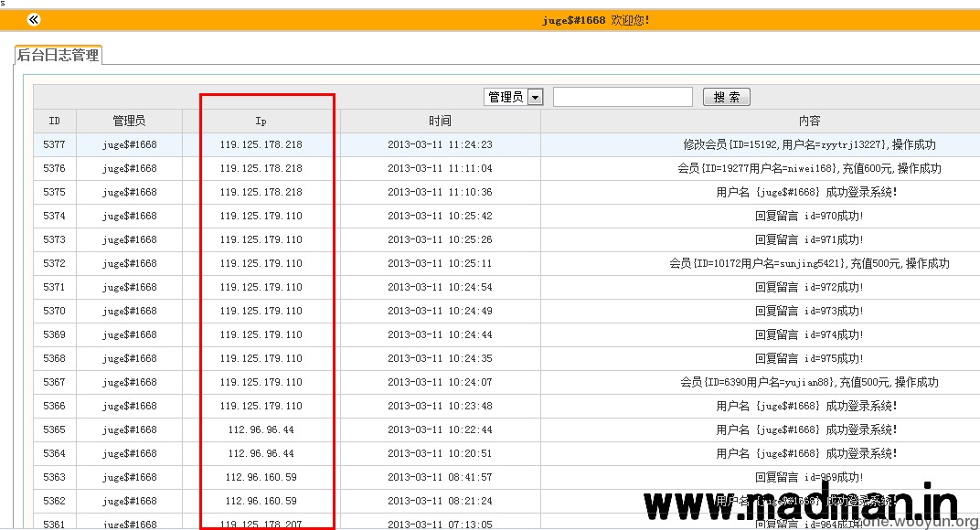Select log row ID 5377

[x=55, y=144]
